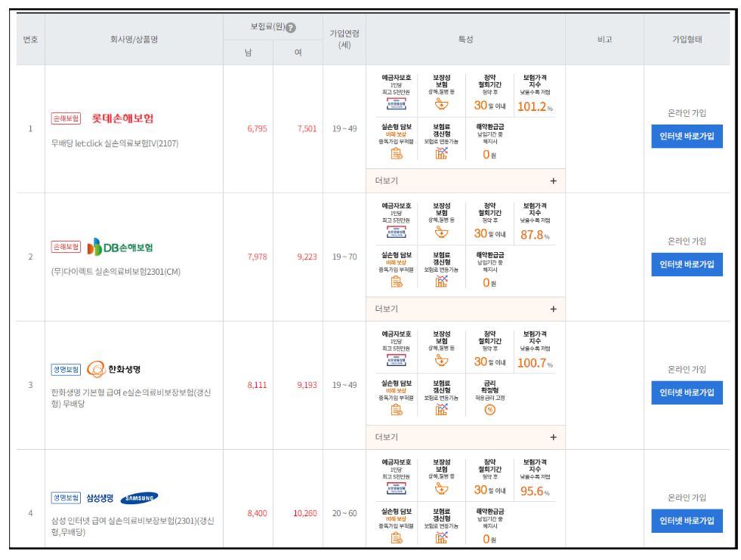Click indemnity clipboard icon in Samsung row
The height and width of the screenshot is (560, 741).
tap(397, 538)
